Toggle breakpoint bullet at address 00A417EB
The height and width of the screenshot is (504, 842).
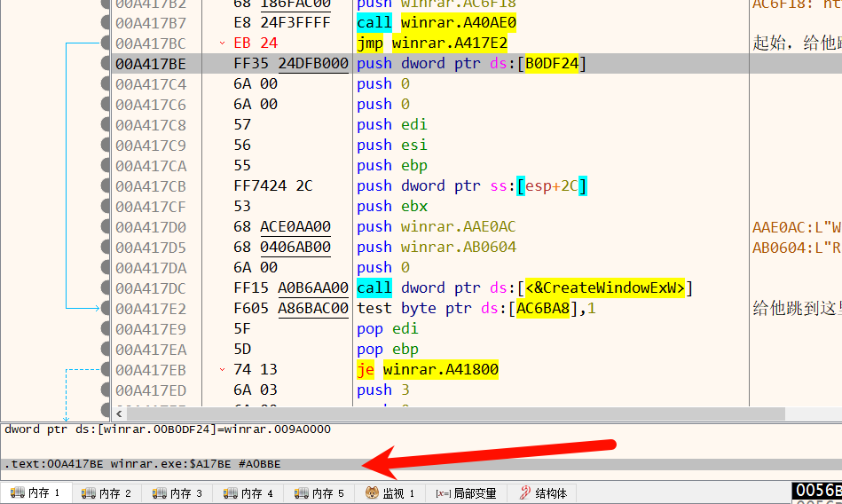(105, 369)
